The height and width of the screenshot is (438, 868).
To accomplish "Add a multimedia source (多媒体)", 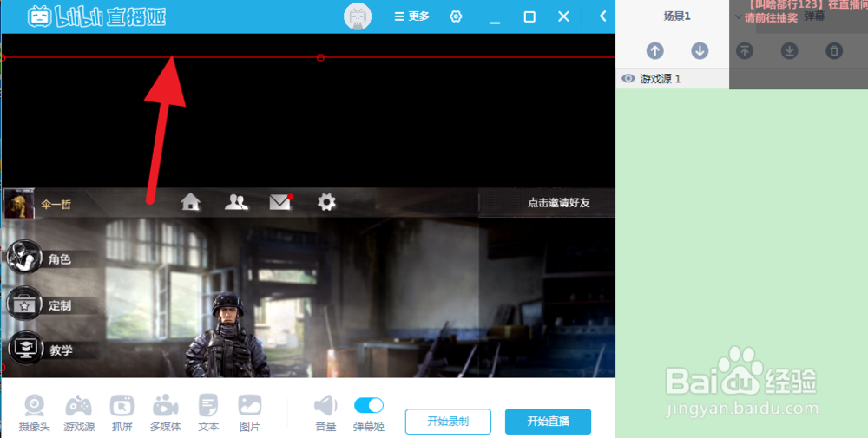I will click(x=165, y=413).
